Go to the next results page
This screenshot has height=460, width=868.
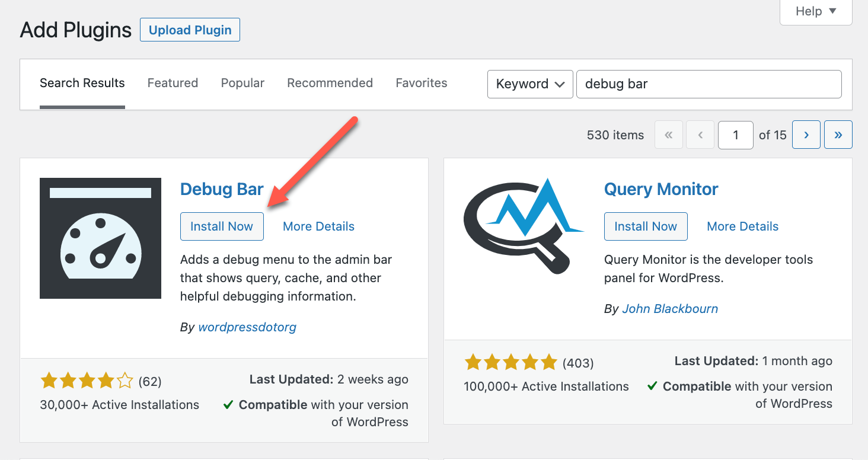(806, 135)
